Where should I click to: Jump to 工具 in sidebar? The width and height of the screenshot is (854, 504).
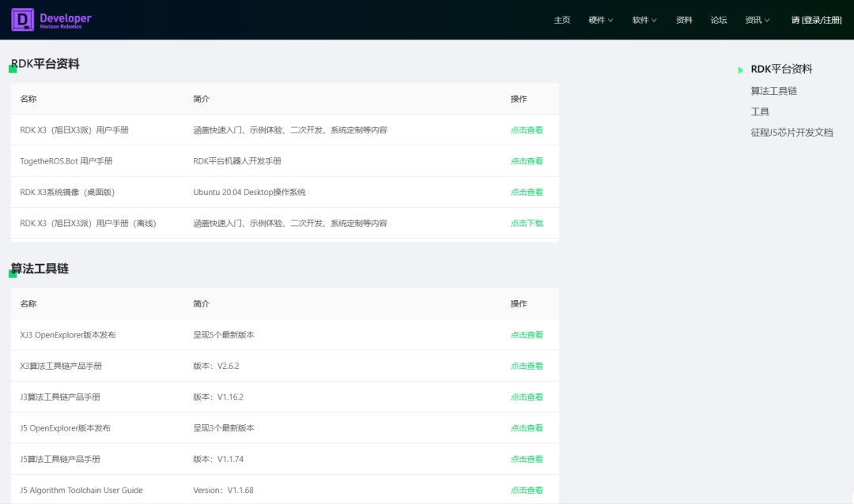760,111
